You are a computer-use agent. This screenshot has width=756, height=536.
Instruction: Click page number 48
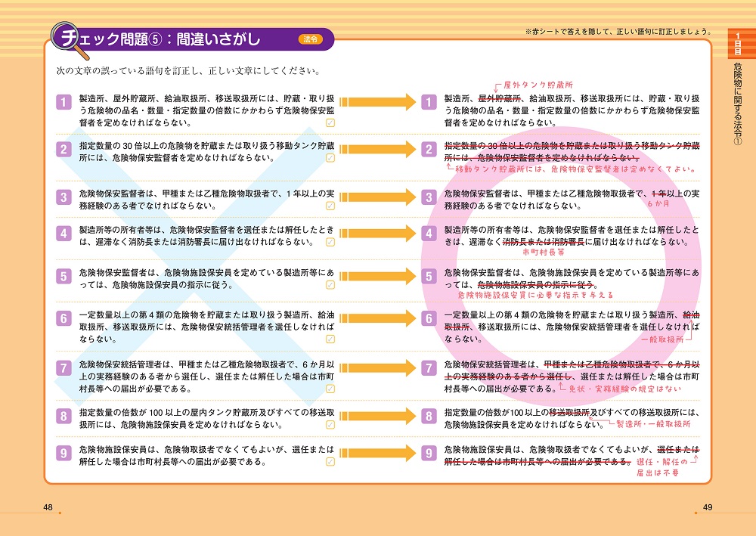point(48,507)
